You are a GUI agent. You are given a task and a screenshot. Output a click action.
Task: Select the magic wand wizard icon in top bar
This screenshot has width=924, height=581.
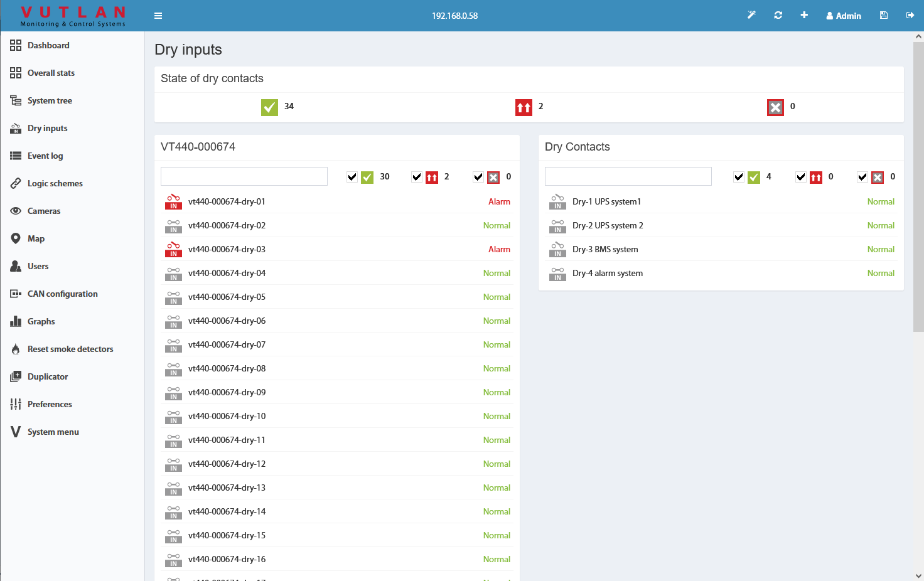pos(751,14)
